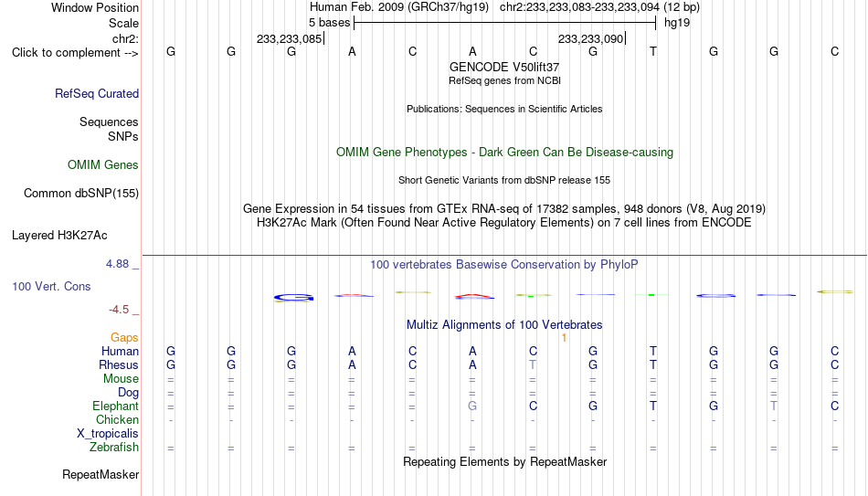The width and height of the screenshot is (868, 496).
Task: Open the OMIM Genes track label
Action: [102, 165]
